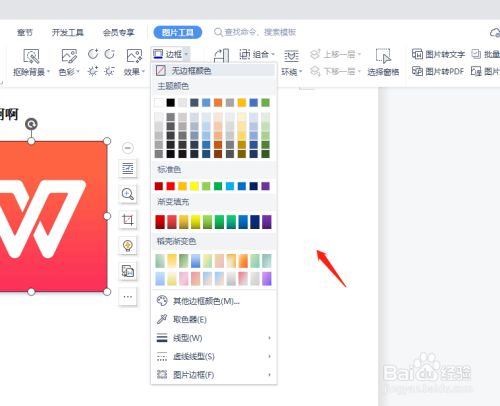Choose 无边框颜色 (no border color)
The width and height of the screenshot is (500, 406).
coord(214,71)
